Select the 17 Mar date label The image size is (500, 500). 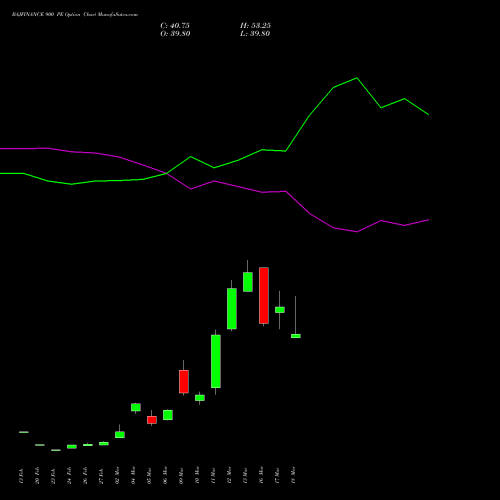click(x=277, y=476)
